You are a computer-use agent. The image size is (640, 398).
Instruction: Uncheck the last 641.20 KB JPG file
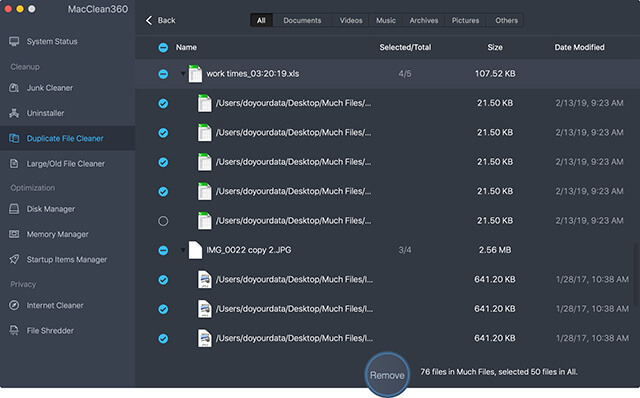pyautogui.click(x=163, y=338)
